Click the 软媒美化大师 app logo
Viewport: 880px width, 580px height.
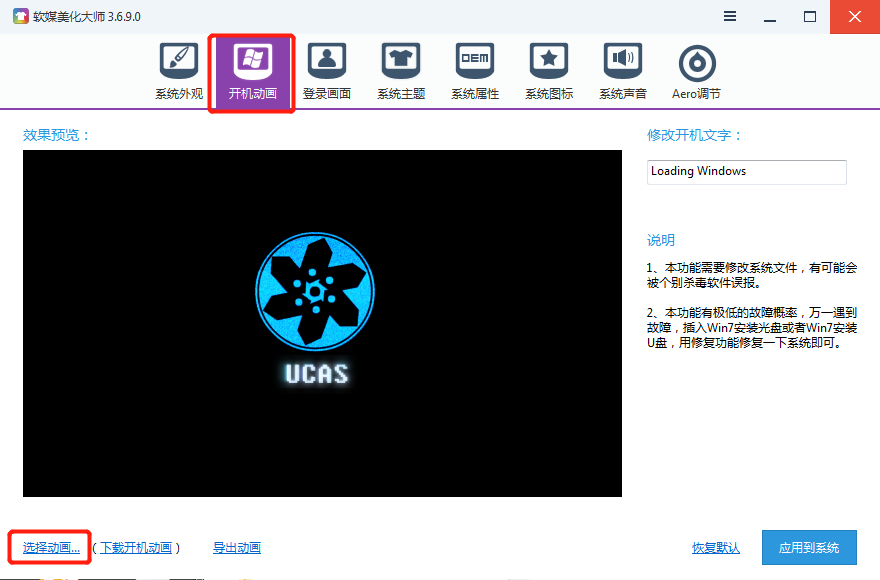[20, 16]
